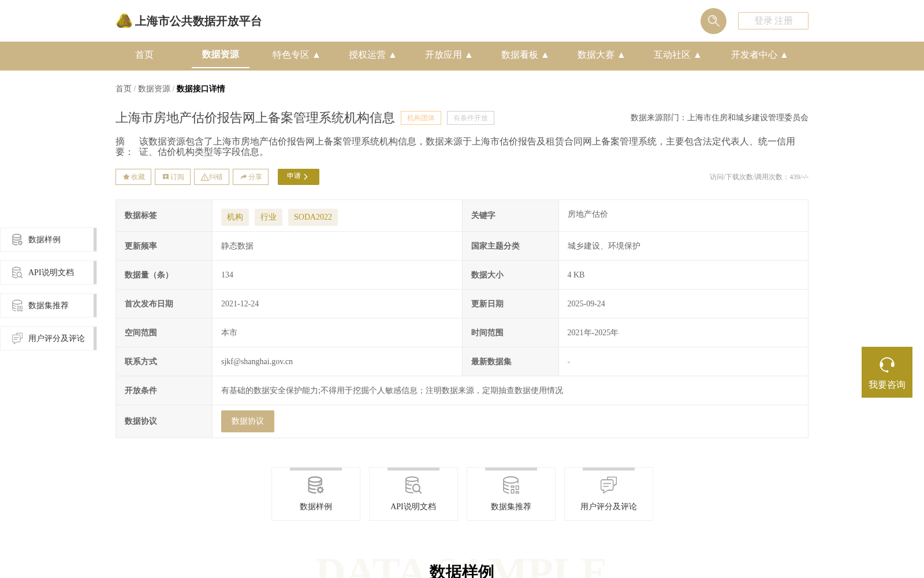The height and width of the screenshot is (578, 924).
Task: Click the 2021年-2025年 time range value
Action: tap(593, 333)
